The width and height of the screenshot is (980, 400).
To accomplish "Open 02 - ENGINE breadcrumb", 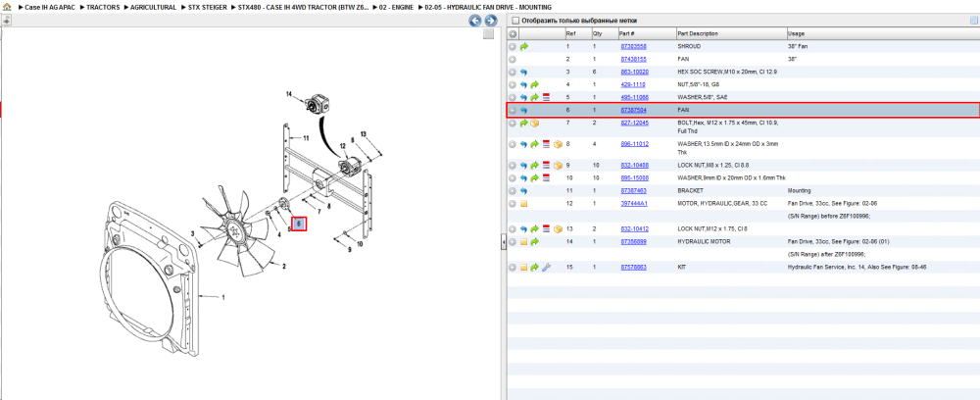I will [396, 7].
